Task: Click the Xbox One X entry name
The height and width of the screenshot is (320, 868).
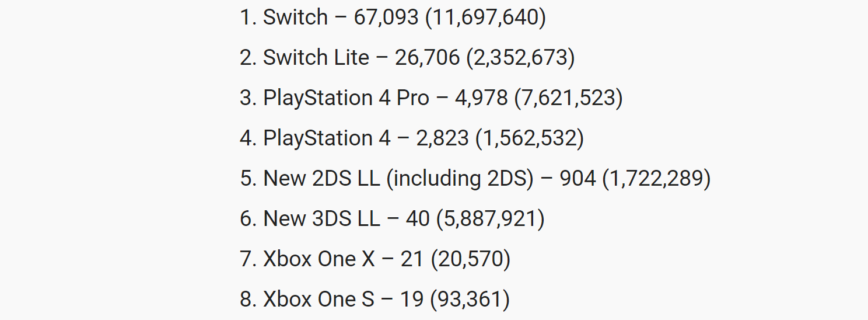Action: 319,259
